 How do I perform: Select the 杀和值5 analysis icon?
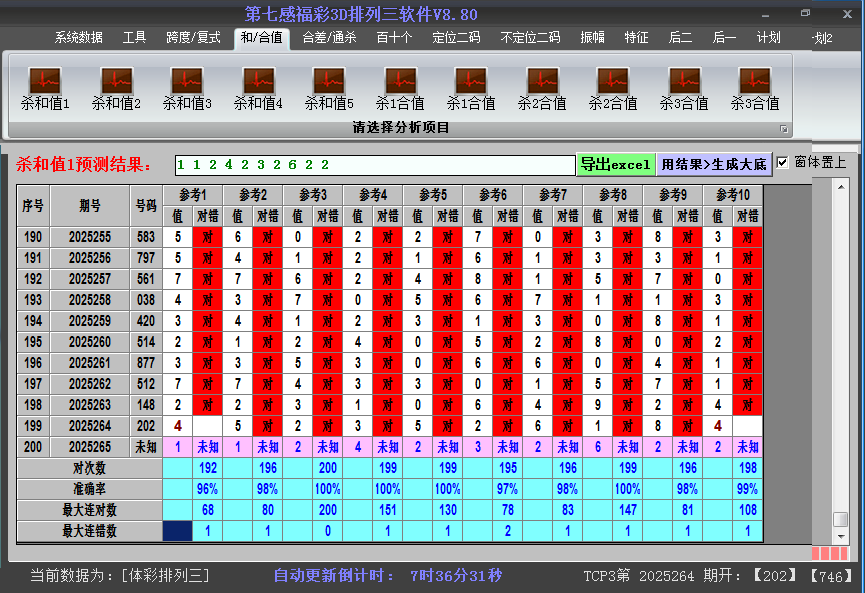(328, 85)
